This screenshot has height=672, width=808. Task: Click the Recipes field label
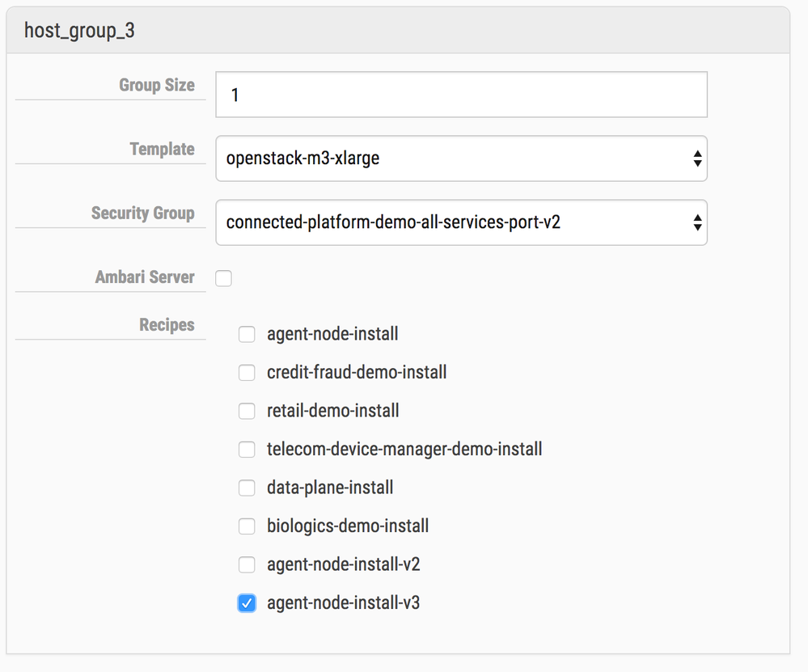[167, 325]
